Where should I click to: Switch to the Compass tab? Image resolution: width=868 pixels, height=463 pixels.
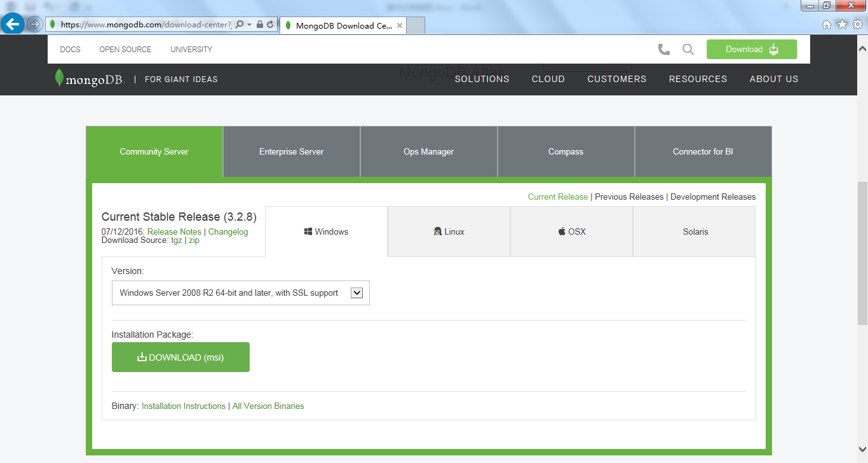[x=566, y=151]
